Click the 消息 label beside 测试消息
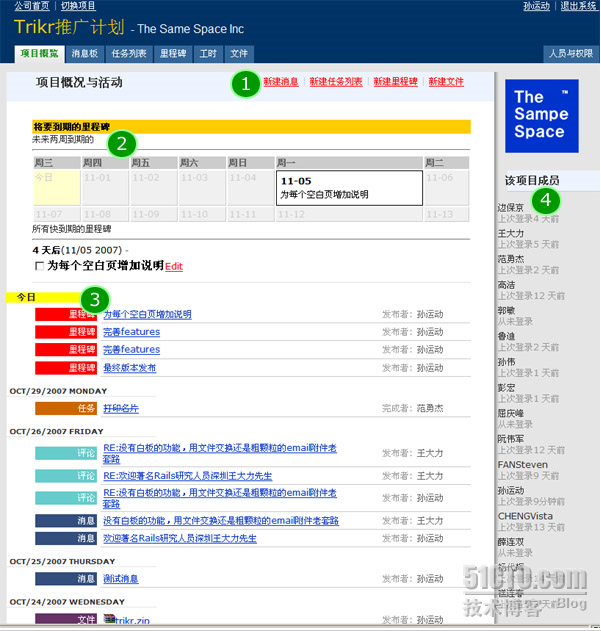 (66, 579)
